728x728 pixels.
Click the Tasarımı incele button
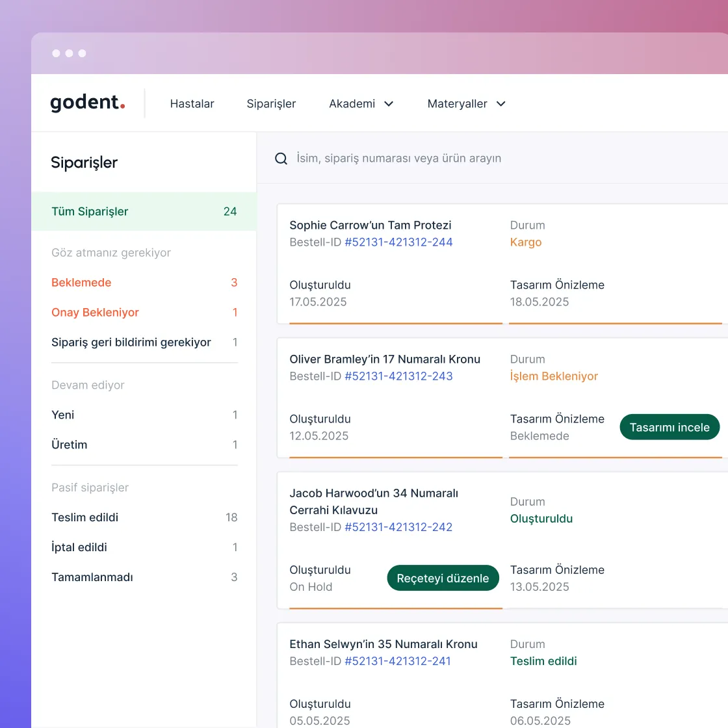click(x=669, y=427)
